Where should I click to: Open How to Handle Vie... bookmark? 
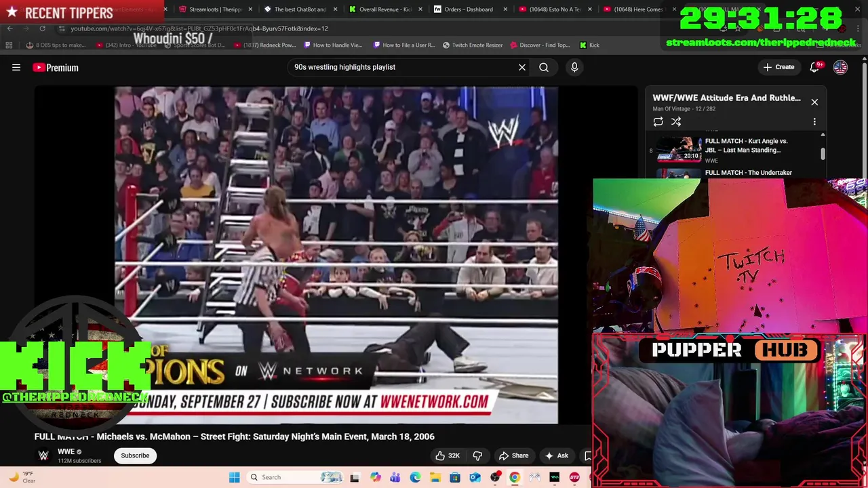pyautogui.click(x=333, y=45)
